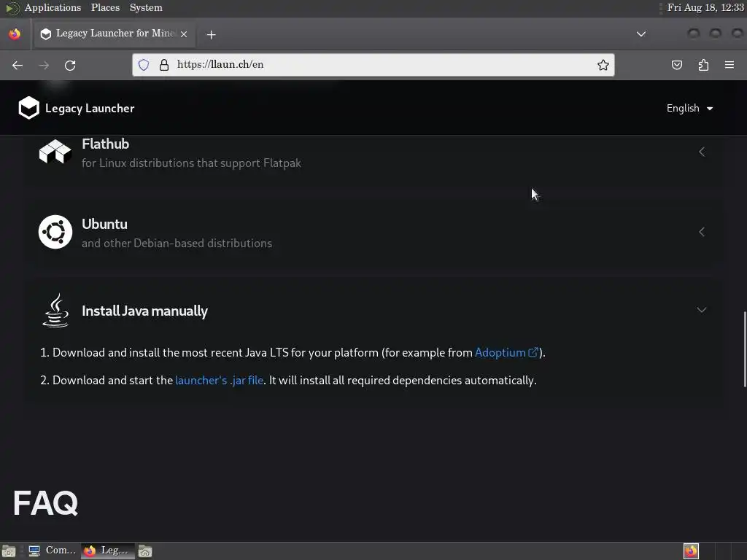Click the Ubuntu circle logo
Viewport: 747px width, 560px height.
55,232
